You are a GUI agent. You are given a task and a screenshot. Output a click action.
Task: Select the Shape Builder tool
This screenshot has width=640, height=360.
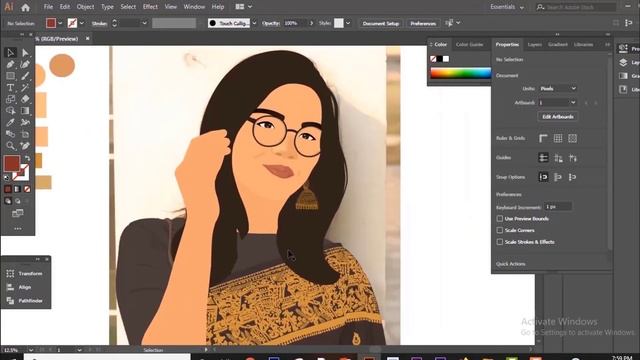[x=10, y=111]
